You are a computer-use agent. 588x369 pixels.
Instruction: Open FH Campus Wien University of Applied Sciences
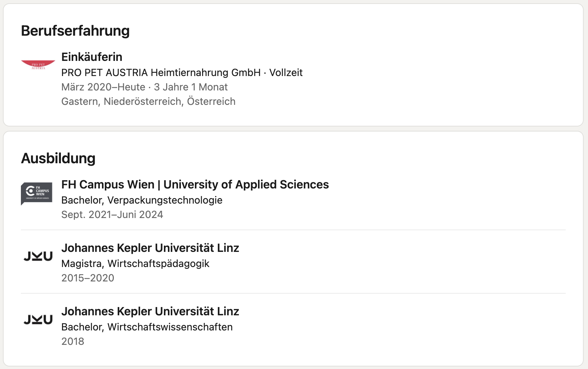coord(195,184)
